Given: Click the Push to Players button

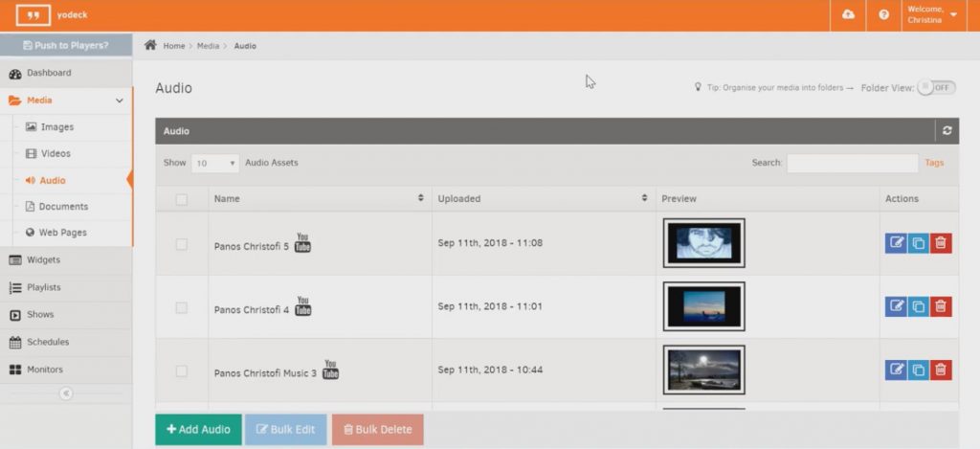Looking at the screenshot, I should pyautogui.click(x=66, y=45).
